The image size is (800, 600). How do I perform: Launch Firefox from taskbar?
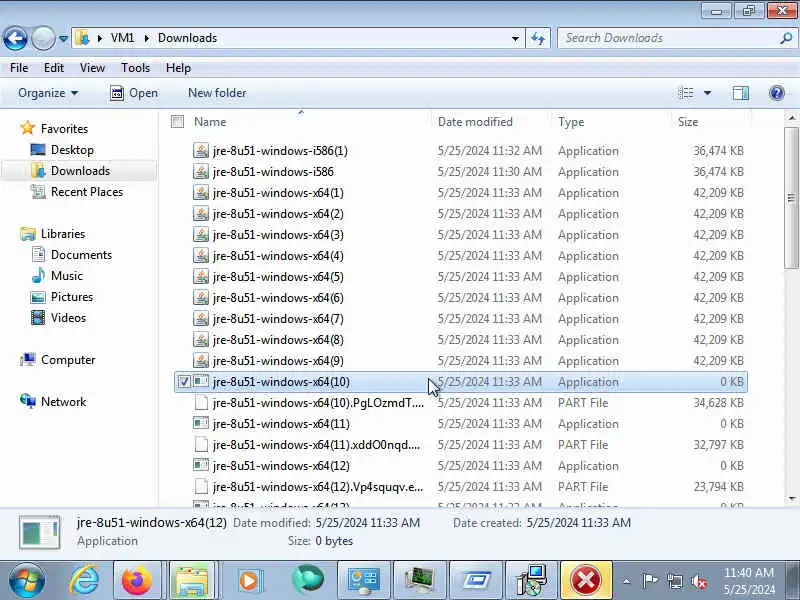tap(137, 580)
